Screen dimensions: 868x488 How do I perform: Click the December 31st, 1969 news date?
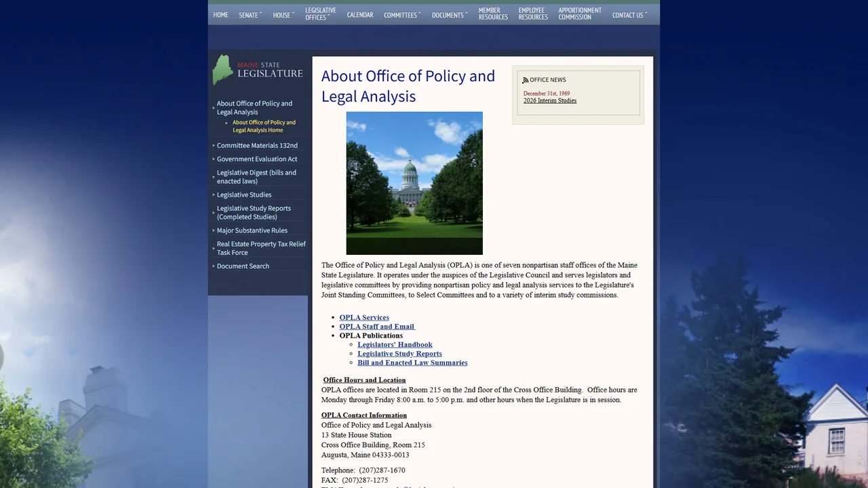click(x=547, y=94)
